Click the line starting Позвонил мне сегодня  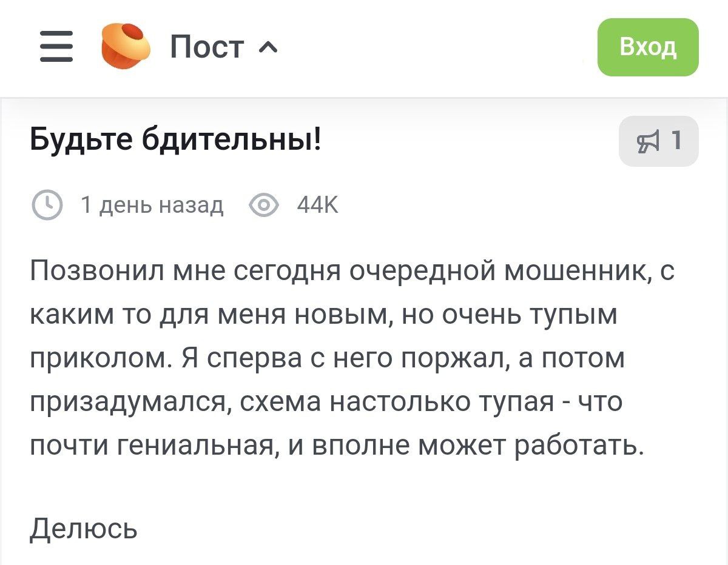(352, 272)
